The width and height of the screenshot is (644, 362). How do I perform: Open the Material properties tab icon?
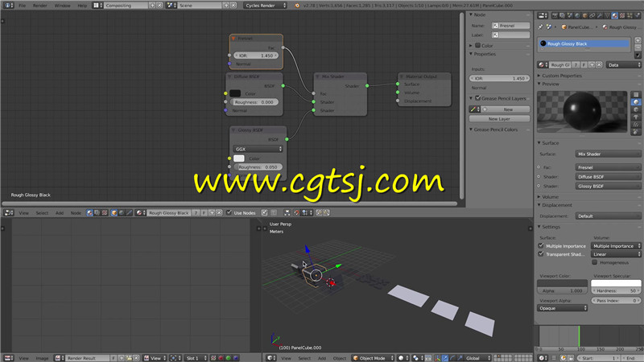[614, 15]
